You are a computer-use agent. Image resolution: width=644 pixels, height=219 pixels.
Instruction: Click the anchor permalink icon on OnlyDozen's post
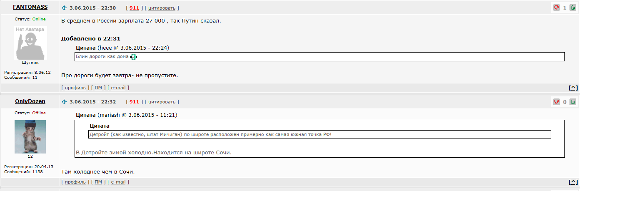(64, 102)
